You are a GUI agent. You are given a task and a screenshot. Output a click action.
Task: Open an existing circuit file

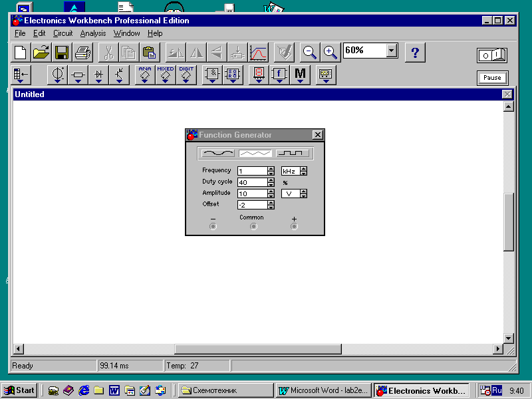tap(41, 53)
